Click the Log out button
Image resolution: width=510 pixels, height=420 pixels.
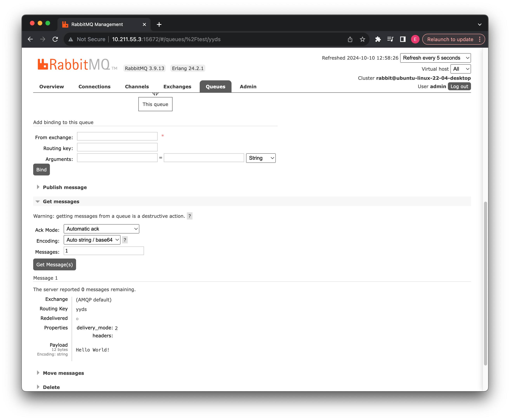click(459, 86)
